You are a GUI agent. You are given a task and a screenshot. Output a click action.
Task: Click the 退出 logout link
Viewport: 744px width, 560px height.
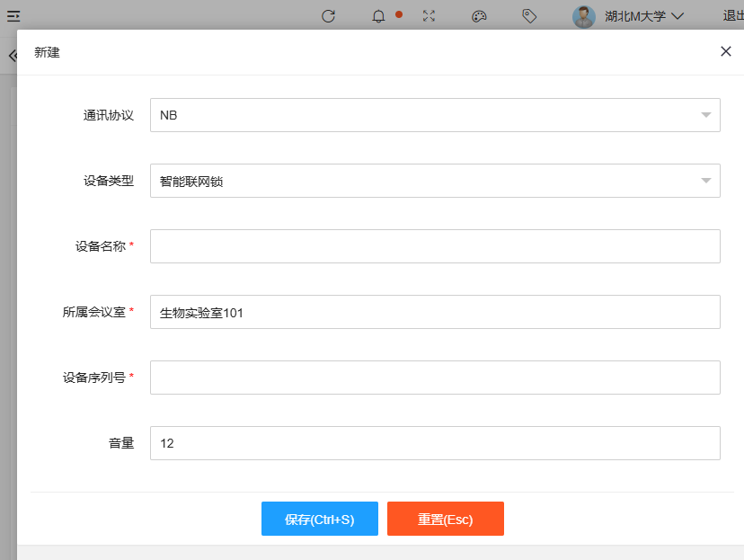[x=732, y=15]
